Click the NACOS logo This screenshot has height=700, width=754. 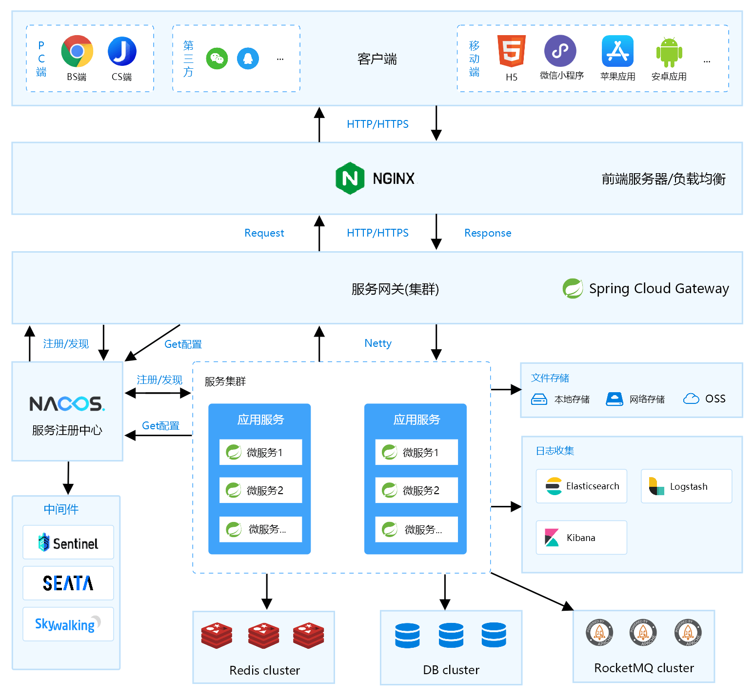click(x=67, y=404)
